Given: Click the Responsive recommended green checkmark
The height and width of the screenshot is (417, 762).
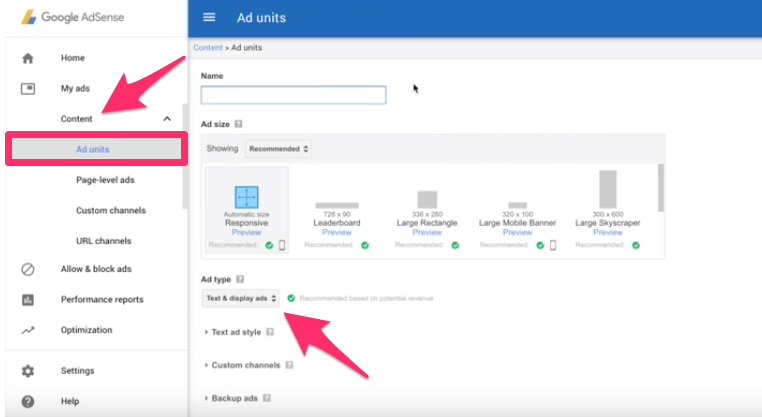Looking at the screenshot, I should 269,245.
